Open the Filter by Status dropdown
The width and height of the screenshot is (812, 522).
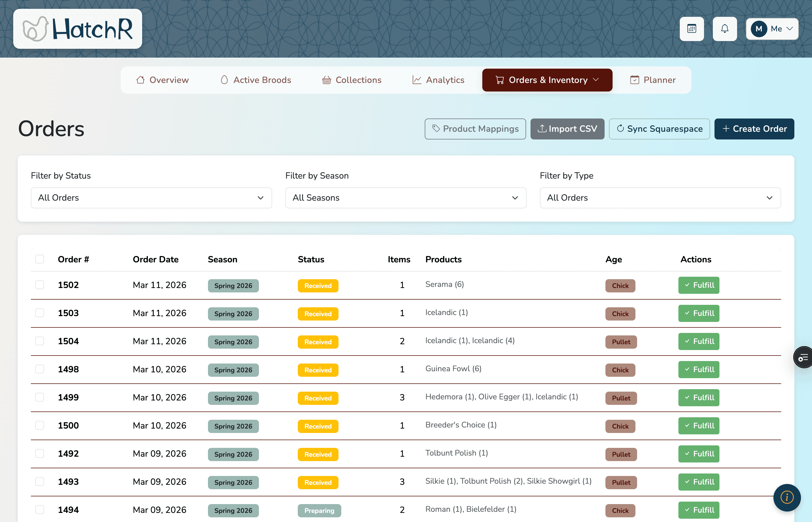tap(151, 198)
